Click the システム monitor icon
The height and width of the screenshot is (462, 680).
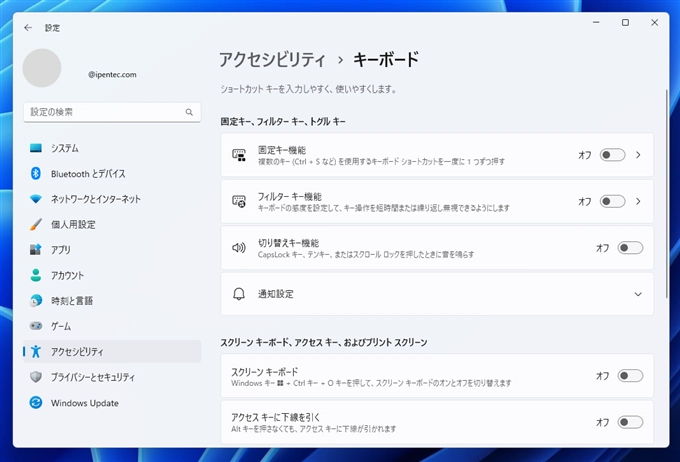coord(36,148)
